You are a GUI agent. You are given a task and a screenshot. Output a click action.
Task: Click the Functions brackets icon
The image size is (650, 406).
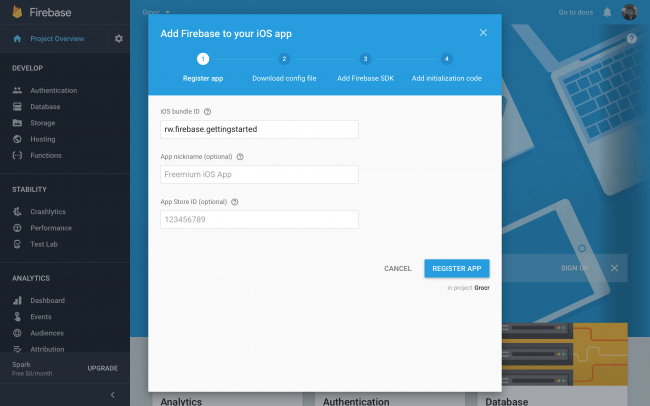[17, 155]
